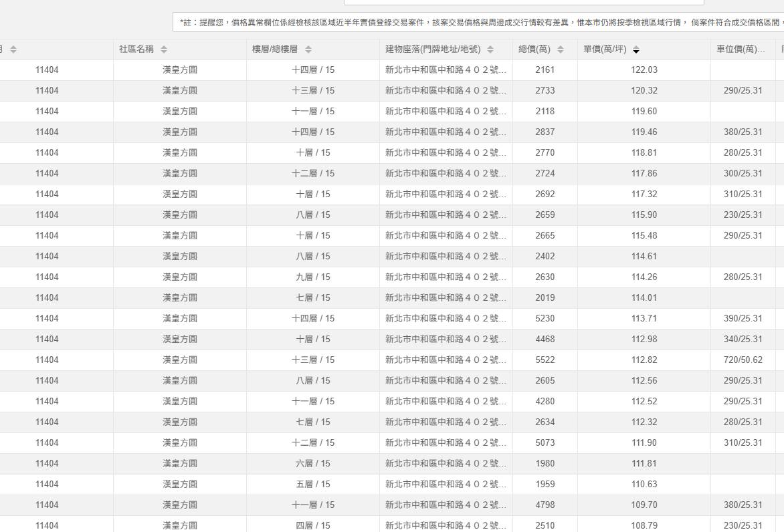784x532 pixels.
Task: Click parking price 290/25.31 in the 2733 row
Action: pos(743,90)
